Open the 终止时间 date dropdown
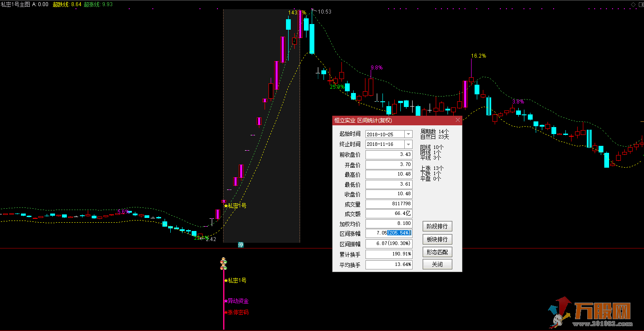 click(x=408, y=144)
